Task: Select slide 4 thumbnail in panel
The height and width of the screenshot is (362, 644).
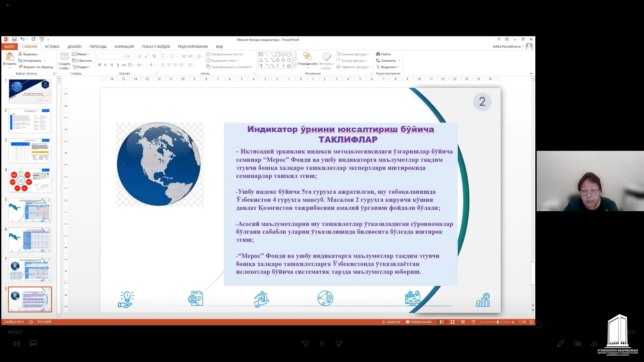Action: point(30,180)
